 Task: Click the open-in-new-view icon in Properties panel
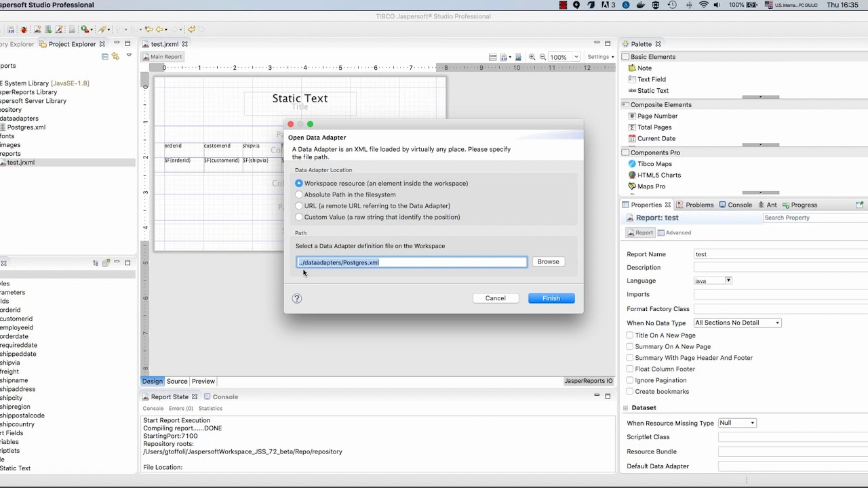[859, 205]
